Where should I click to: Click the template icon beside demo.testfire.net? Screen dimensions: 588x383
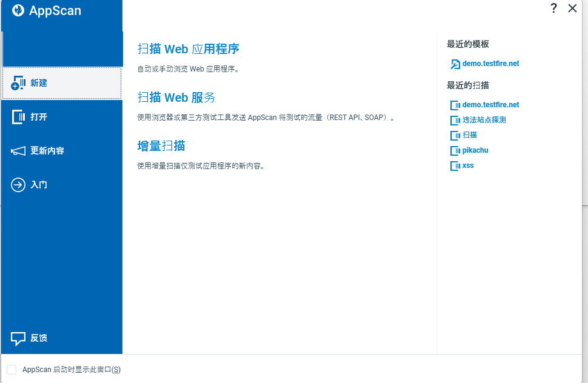(x=455, y=64)
